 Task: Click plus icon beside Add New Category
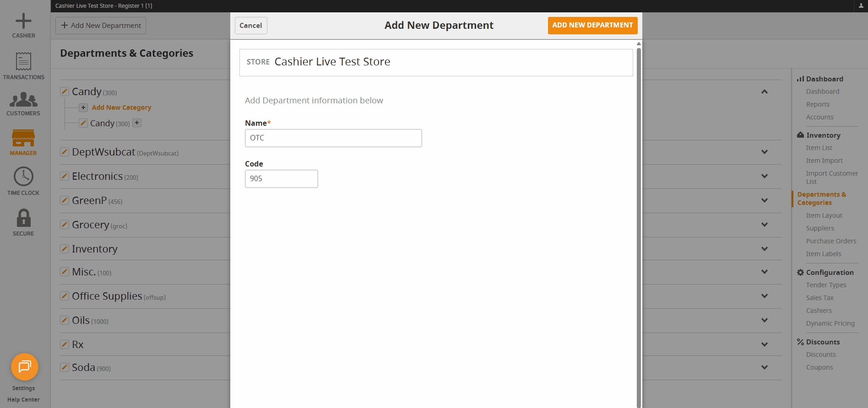(83, 107)
